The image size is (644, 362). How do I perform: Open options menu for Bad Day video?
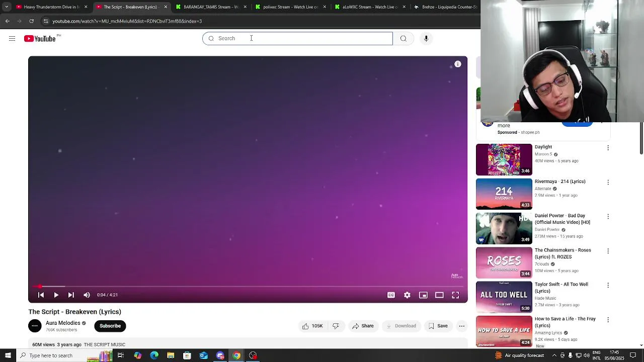point(608,217)
